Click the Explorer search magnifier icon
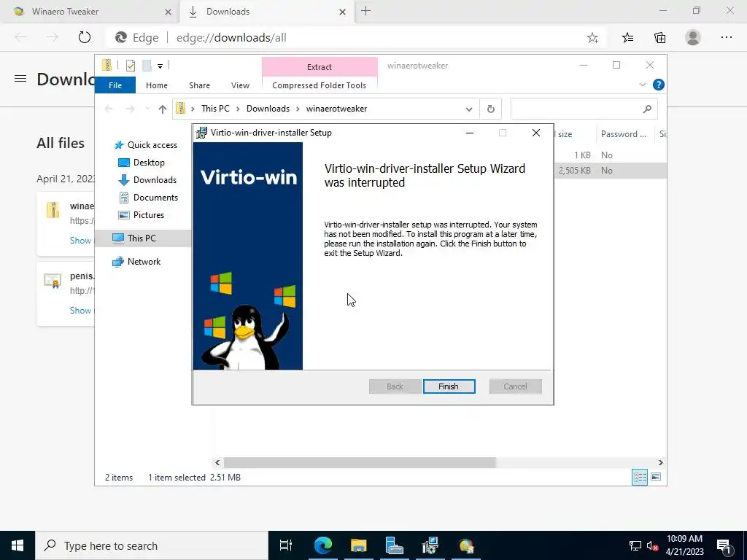 click(647, 109)
